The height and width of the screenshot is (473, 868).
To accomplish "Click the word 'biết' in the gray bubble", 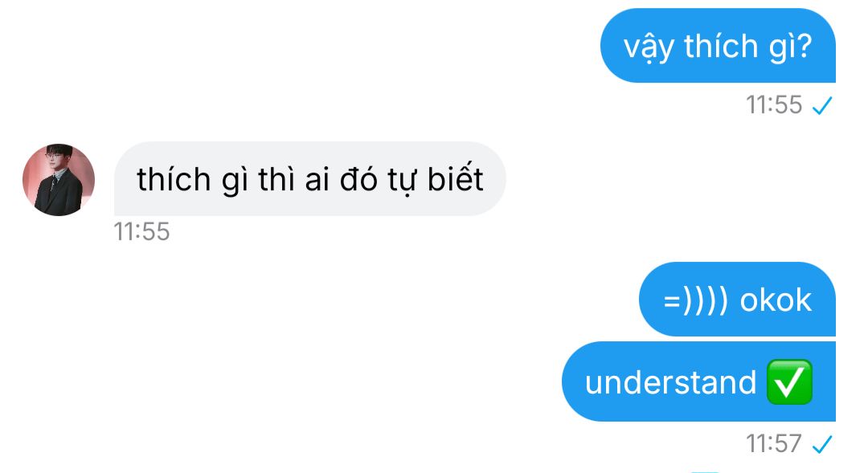I will (456, 179).
